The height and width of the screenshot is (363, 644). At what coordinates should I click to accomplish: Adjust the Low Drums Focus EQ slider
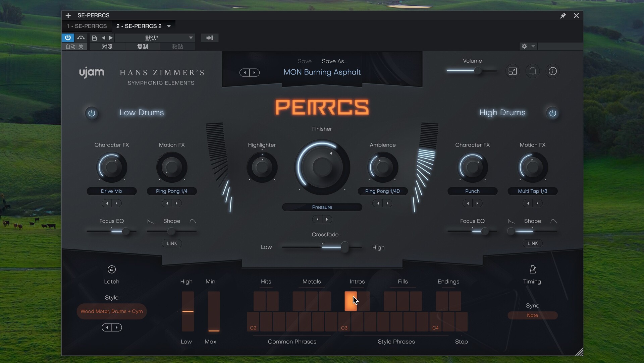pyautogui.click(x=112, y=231)
